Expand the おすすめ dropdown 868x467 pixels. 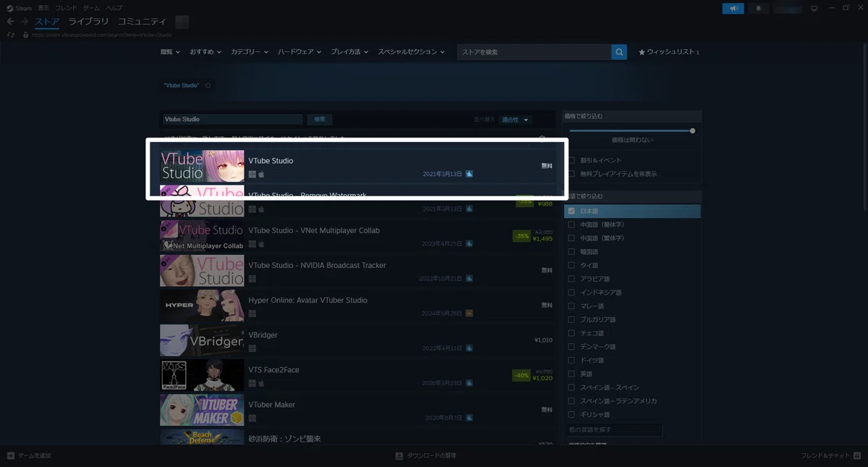(x=206, y=52)
